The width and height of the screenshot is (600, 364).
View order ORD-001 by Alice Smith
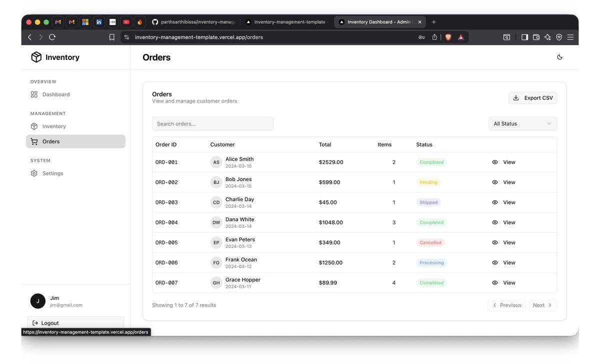point(503,162)
